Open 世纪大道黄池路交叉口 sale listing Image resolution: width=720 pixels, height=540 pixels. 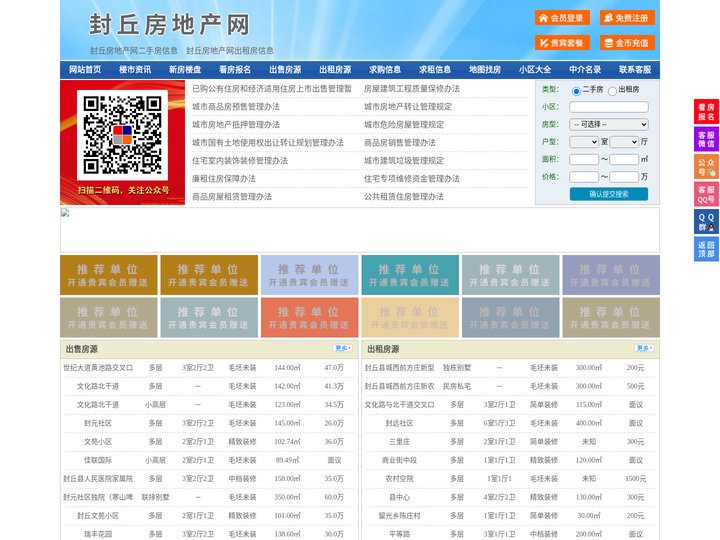click(x=98, y=368)
